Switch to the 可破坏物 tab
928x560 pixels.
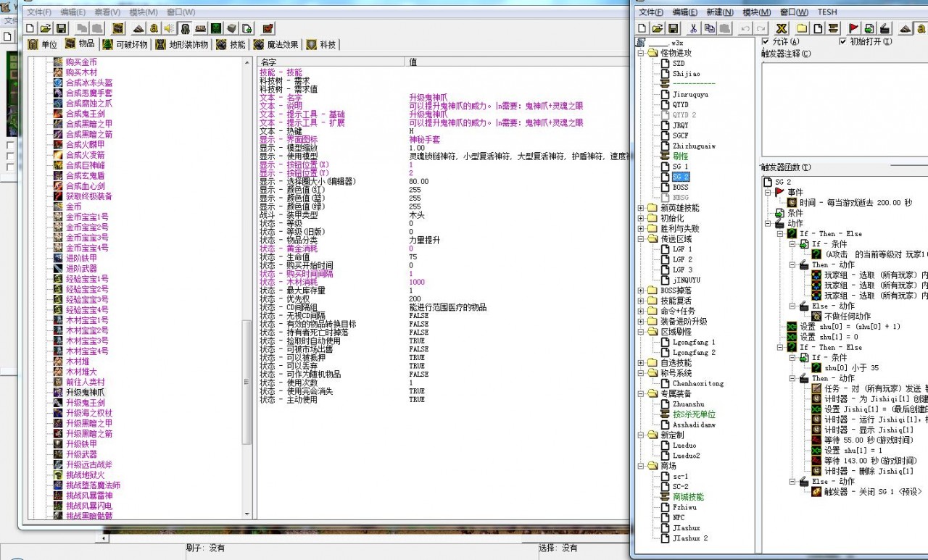click(x=125, y=44)
